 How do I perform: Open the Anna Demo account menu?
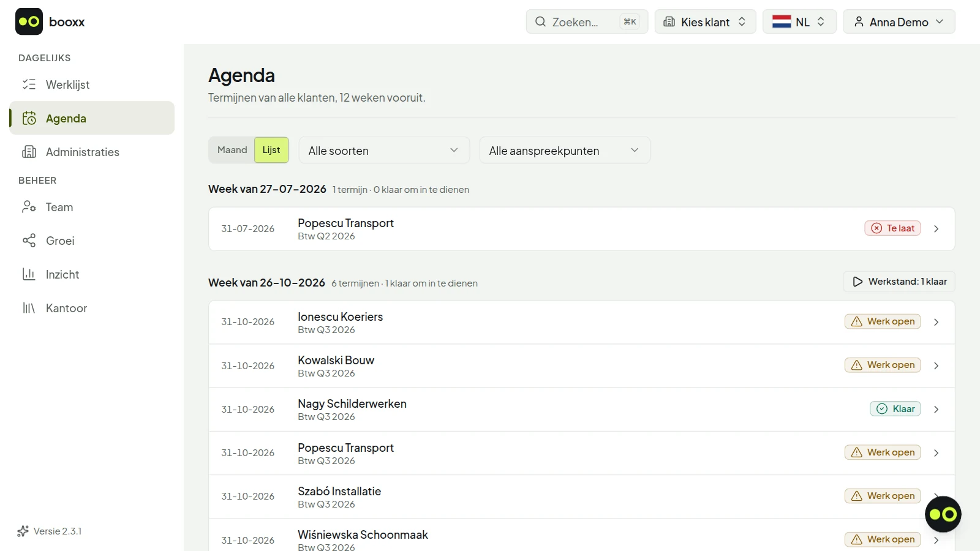point(899,21)
